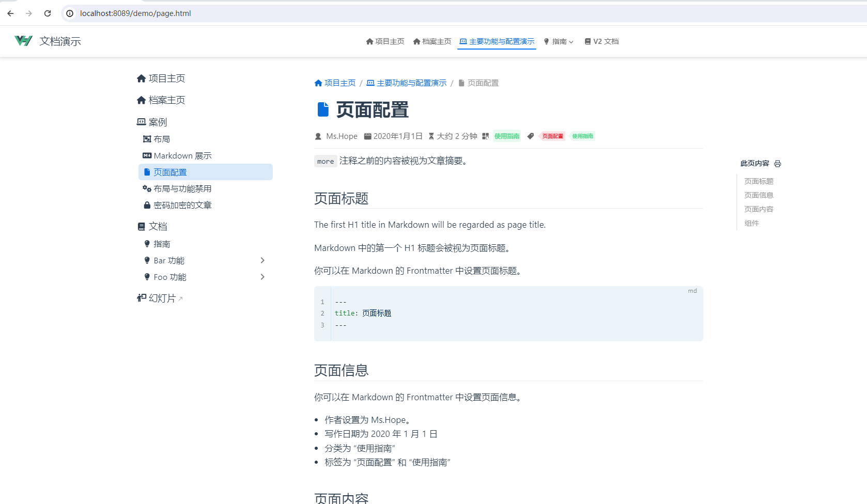Reload the page with browser refresh button

[48, 13]
